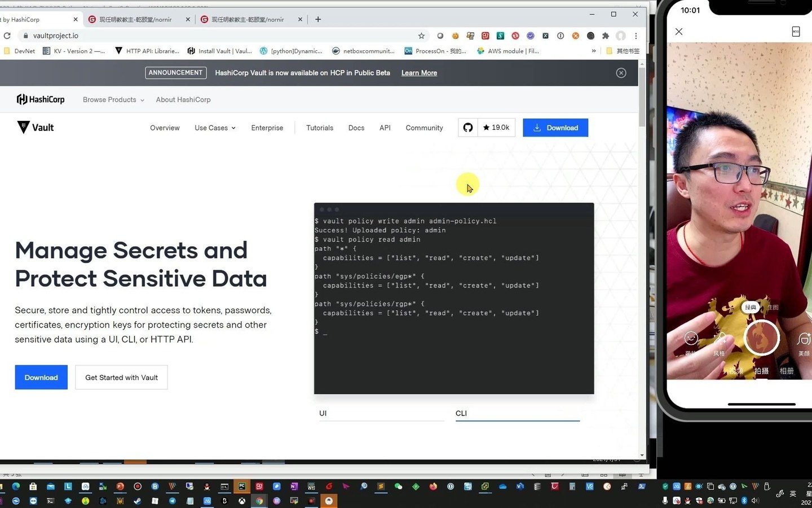Click the Bluetooth icon in system tray
Image resolution: width=812 pixels, height=508 pixels.
pos(744,501)
